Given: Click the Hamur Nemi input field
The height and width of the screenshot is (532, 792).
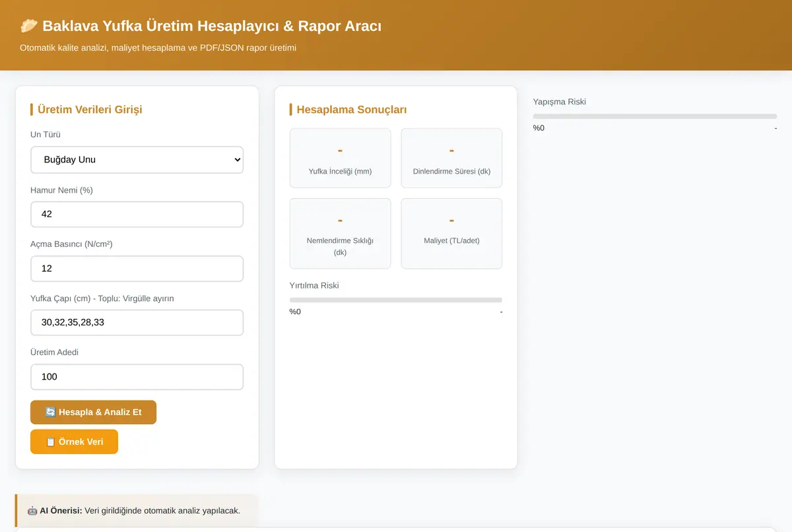Looking at the screenshot, I should coord(137,215).
